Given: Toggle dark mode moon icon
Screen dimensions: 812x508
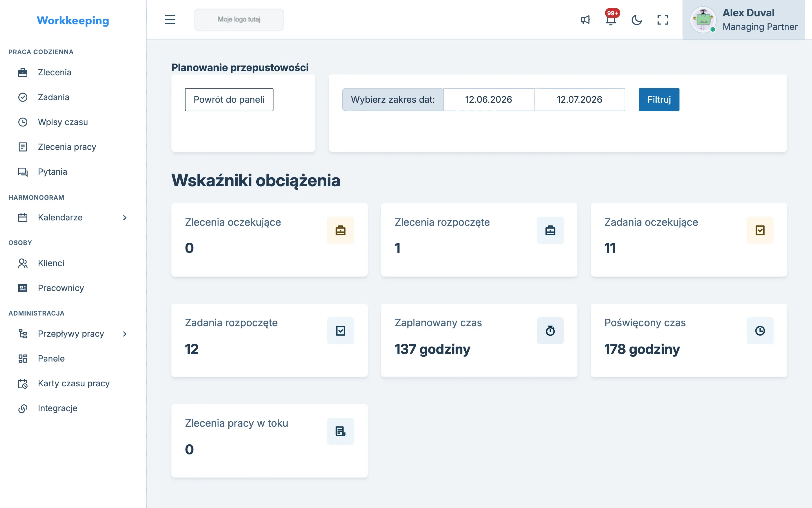Looking at the screenshot, I should (637, 20).
